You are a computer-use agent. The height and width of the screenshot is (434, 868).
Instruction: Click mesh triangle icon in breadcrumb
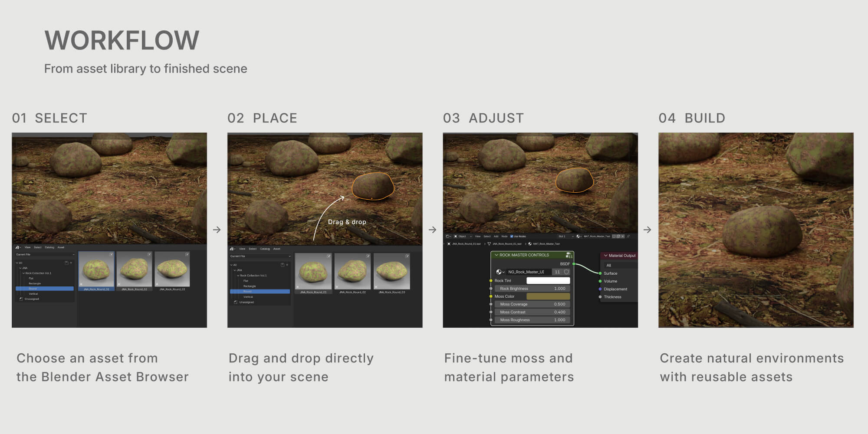pyautogui.click(x=489, y=244)
